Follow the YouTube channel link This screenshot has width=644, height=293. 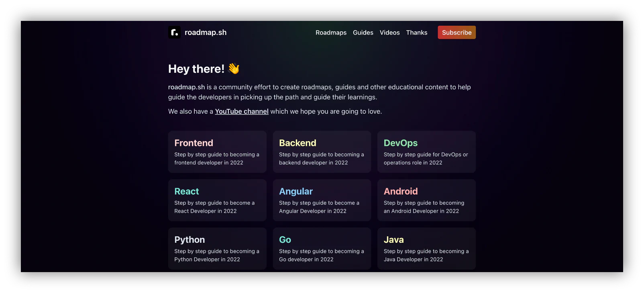coord(242,111)
